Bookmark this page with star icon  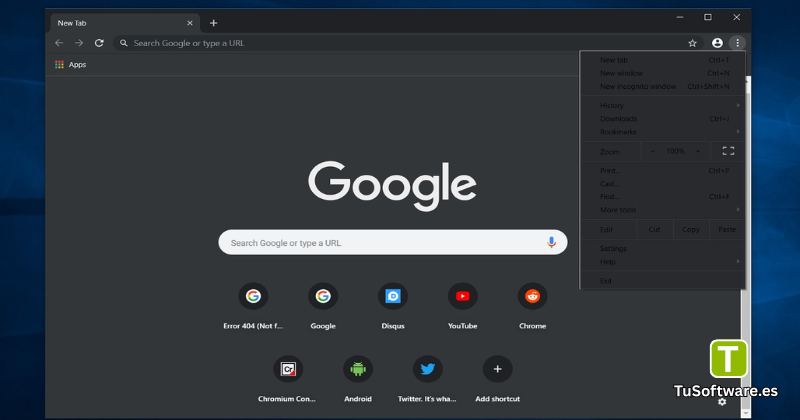click(692, 43)
